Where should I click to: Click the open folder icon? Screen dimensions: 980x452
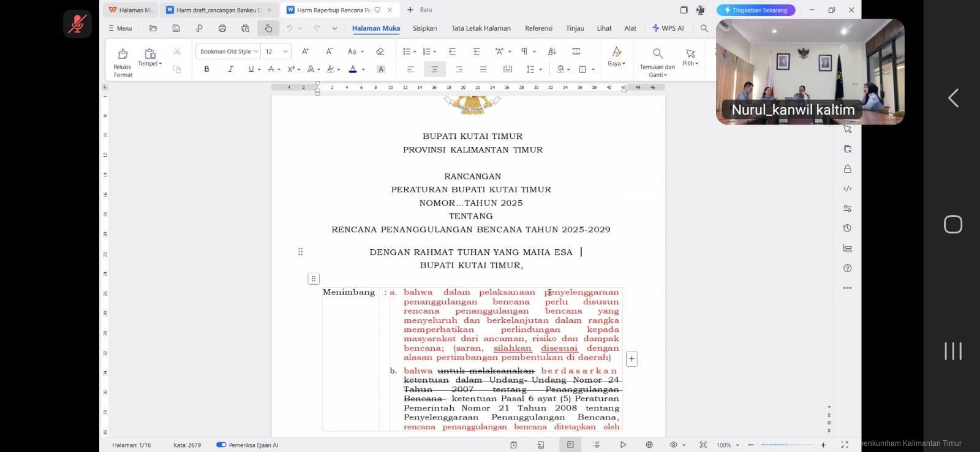click(x=153, y=28)
